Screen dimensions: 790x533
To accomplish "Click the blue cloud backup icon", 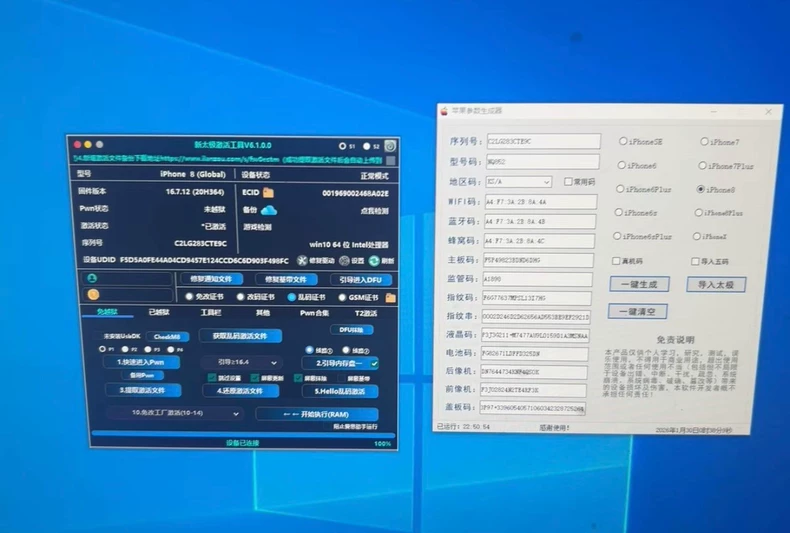I will tap(269, 210).
